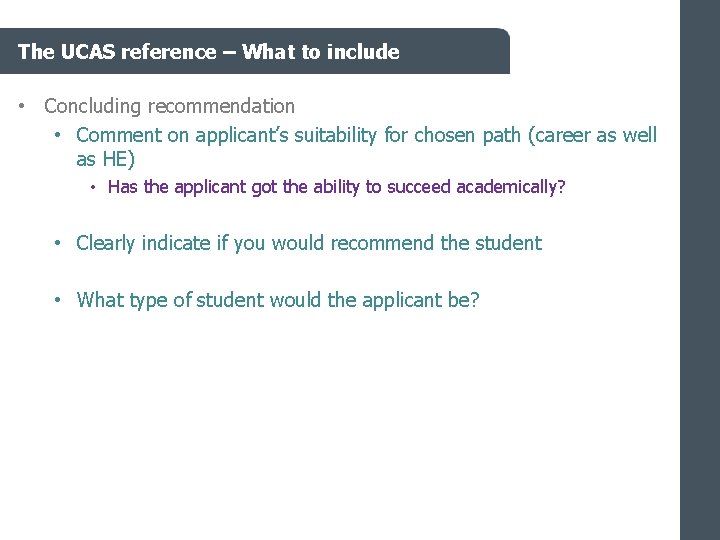Click the bullet dot before 'Comment on'
720x540 pixels.
[x=59, y=134]
